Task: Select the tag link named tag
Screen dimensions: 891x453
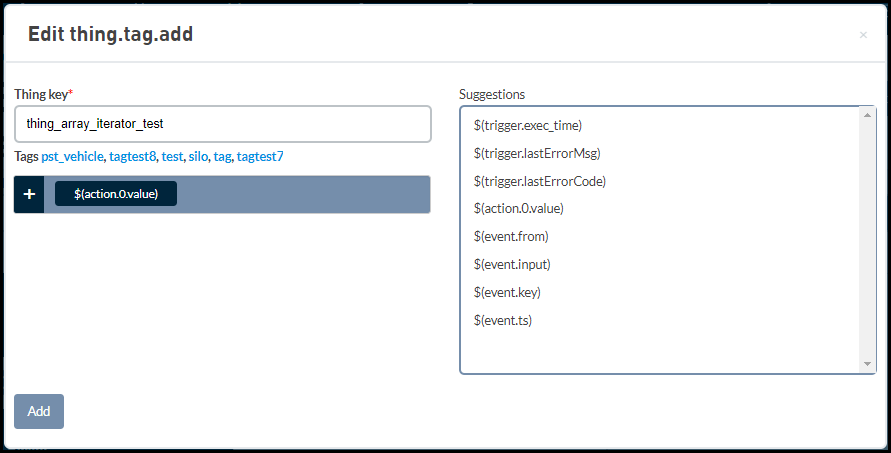Action: tap(223, 156)
